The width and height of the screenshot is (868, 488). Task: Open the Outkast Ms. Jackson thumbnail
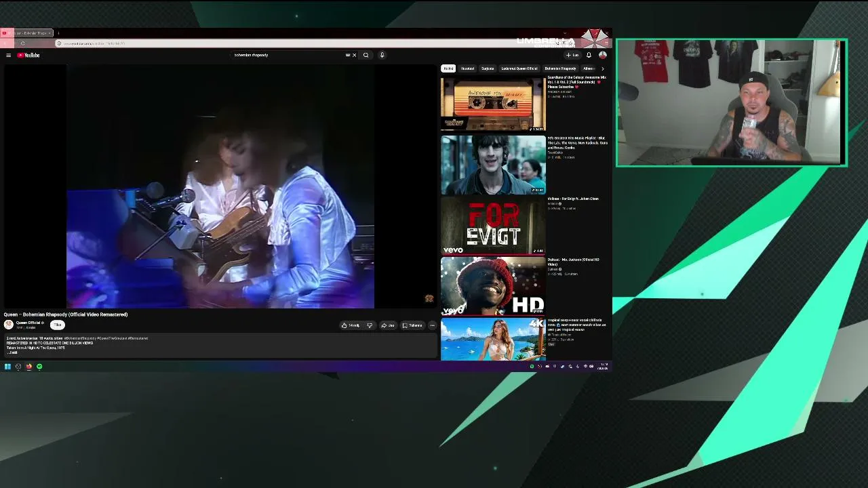(x=493, y=286)
